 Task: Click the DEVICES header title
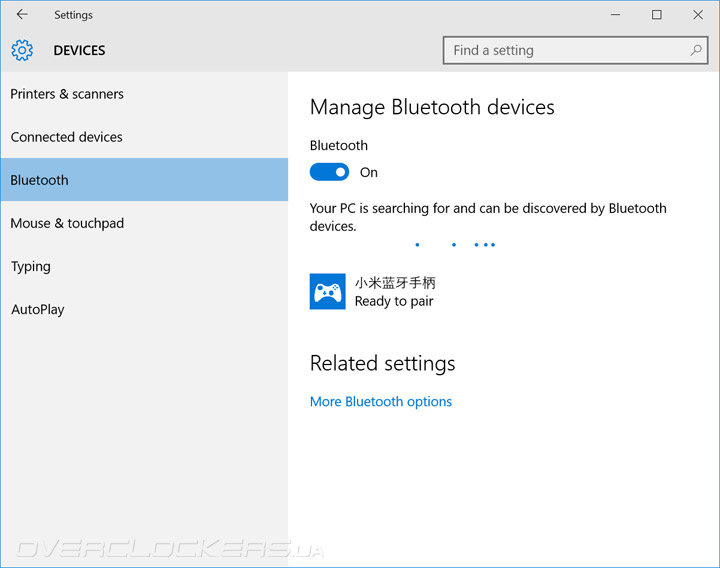pyautogui.click(x=79, y=50)
